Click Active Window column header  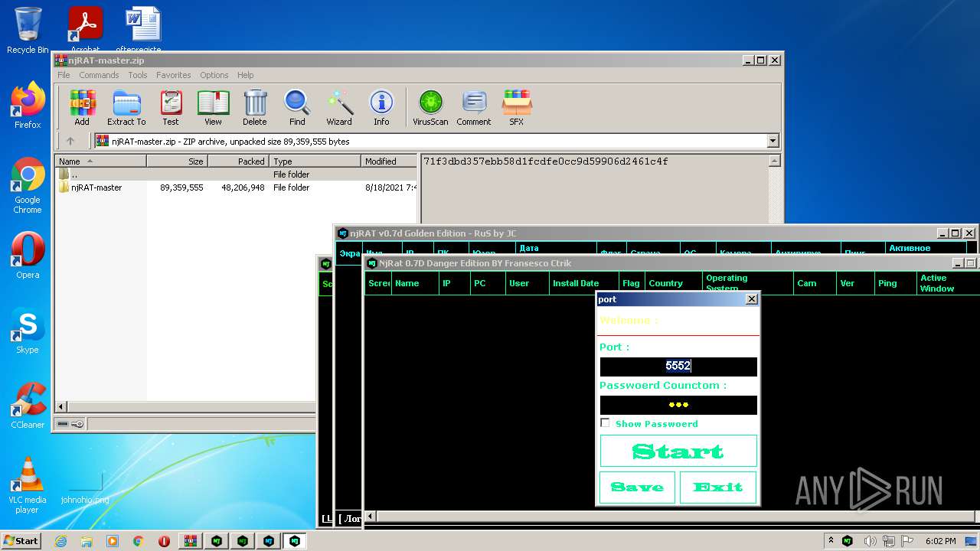[x=948, y=283]
